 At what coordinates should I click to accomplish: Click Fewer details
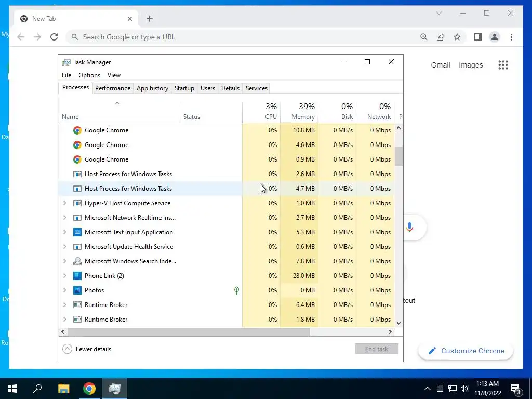87,349
